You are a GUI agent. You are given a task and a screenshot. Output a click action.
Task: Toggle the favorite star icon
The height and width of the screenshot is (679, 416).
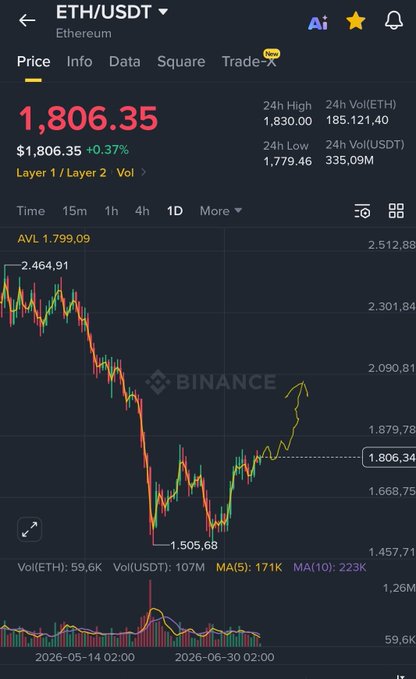(x=355, y=21)
